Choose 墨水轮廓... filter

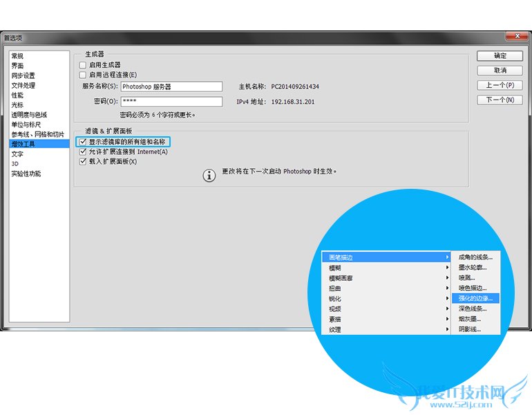click(x=475, y=267)
